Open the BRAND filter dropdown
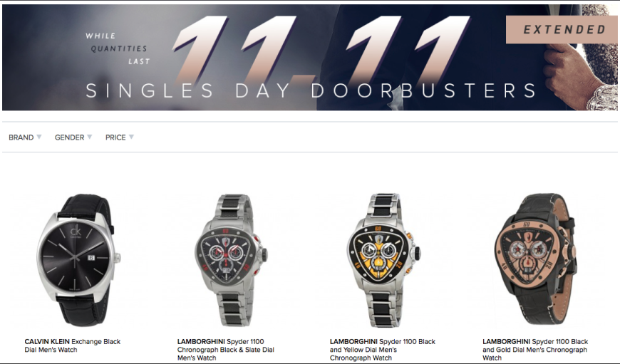620x364 pixels. pyautogui.click(x=25, y=137)
